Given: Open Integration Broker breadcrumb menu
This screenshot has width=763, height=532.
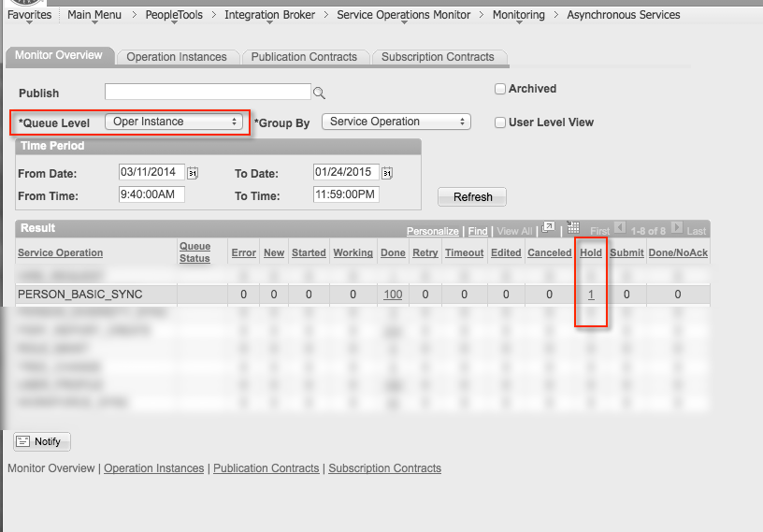Looking at the screenshot, I should click(269, 15).
